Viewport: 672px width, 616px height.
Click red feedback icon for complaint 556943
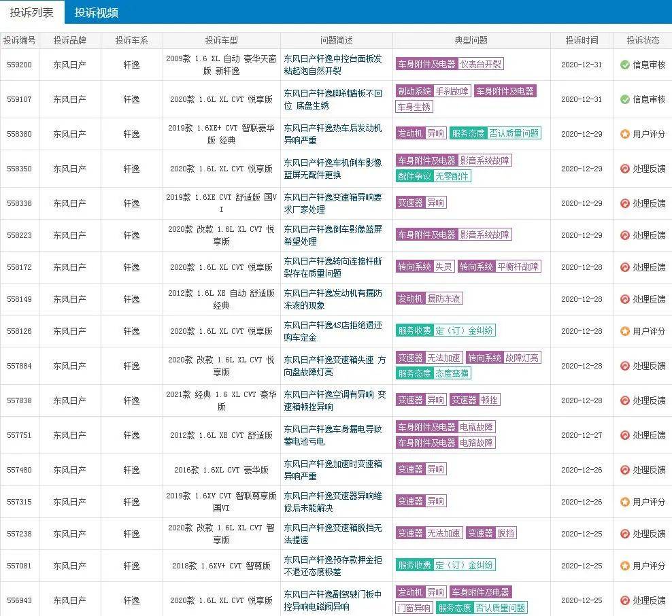tap(624, 600)
